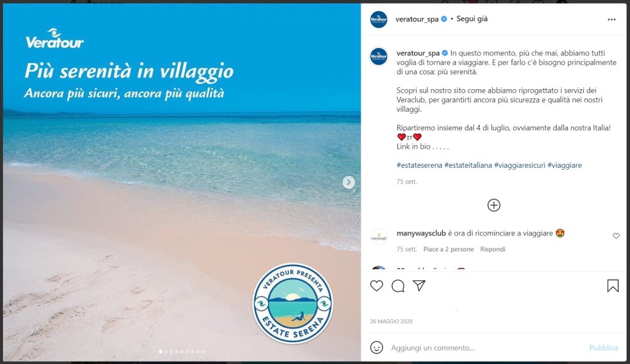Go to next carousel image arrow

click(348, 183)
